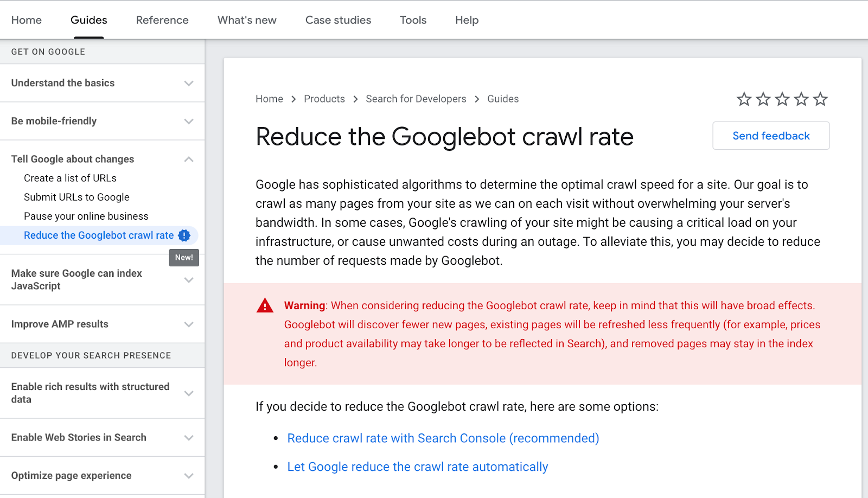Expand Make sure Google can index JavaScript
The image size is (868, 498).
pos(188,280)
